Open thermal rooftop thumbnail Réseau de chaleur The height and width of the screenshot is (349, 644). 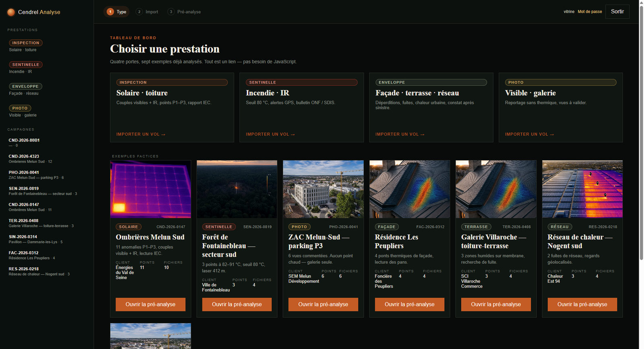coord(582,189)
